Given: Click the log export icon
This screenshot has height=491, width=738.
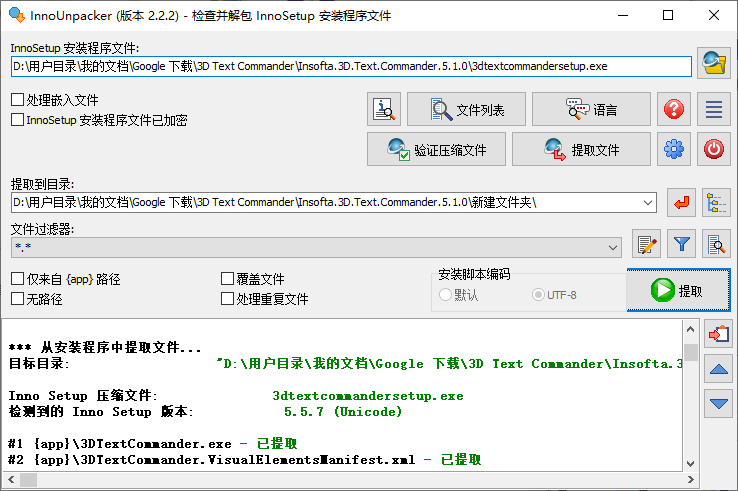Looking at the screenshot, I should (x=718, y=334).
